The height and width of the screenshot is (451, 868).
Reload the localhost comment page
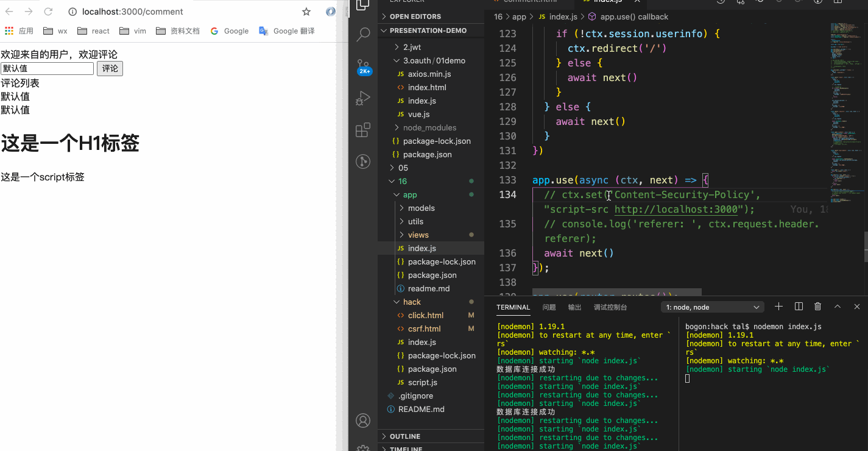click(48, 12)
